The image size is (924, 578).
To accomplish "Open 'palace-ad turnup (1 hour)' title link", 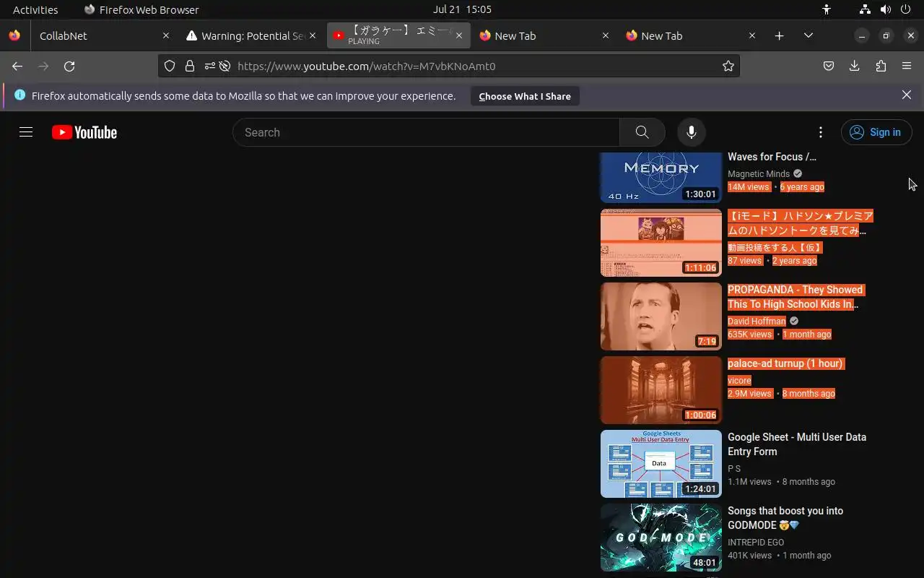I will [x=785, y=363].
